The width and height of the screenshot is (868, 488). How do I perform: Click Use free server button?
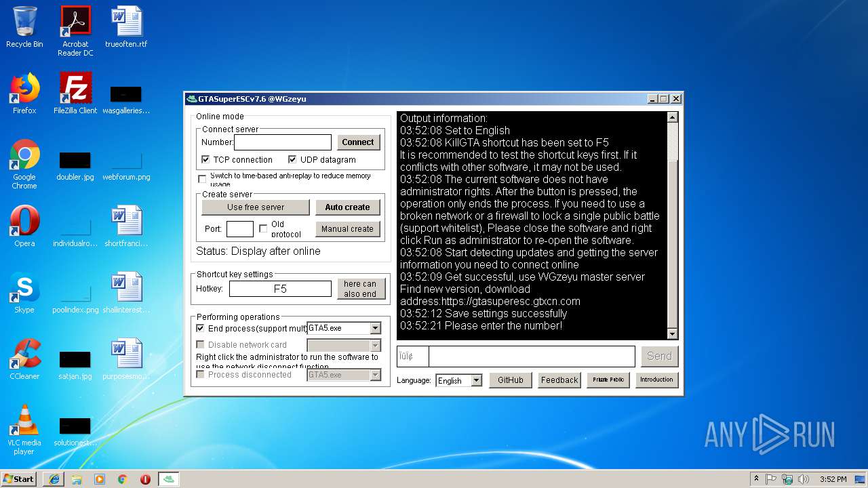[x=256, y=207]
